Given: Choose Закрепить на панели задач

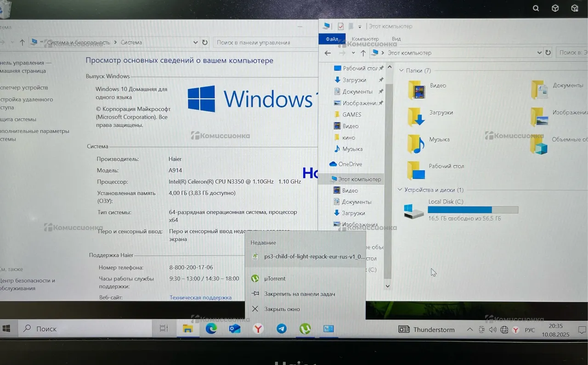Looking at the screenshot, I should coord(305,294).
